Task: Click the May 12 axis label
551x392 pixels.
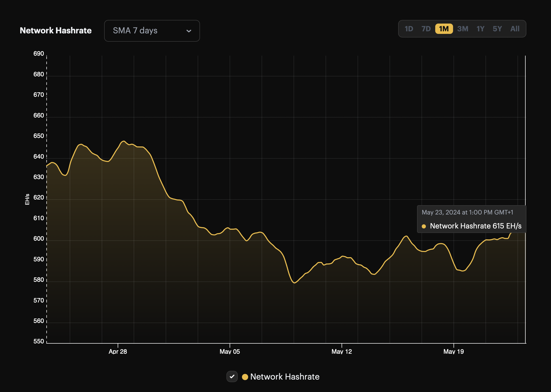Action: pyautogui.click(x=341, y=351)
